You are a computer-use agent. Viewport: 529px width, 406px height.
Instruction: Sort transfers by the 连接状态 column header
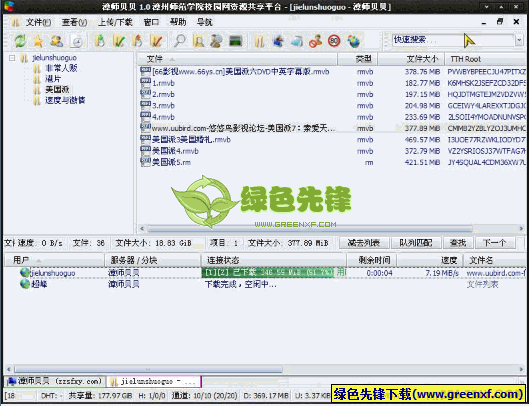274,260
